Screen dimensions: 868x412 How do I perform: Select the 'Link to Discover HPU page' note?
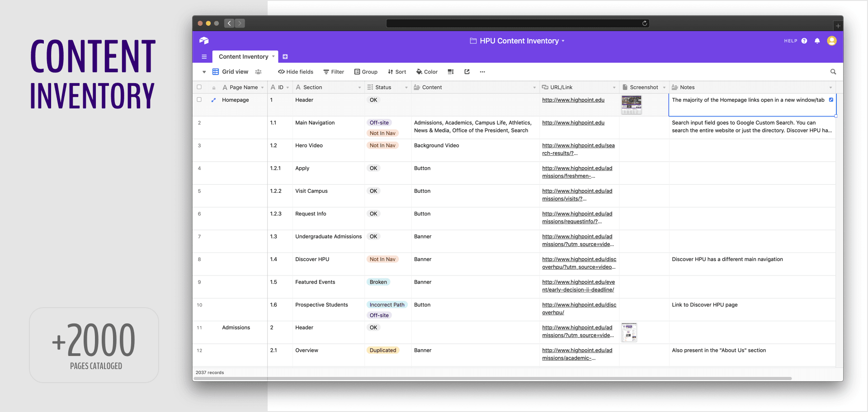(x=704, y=305)
